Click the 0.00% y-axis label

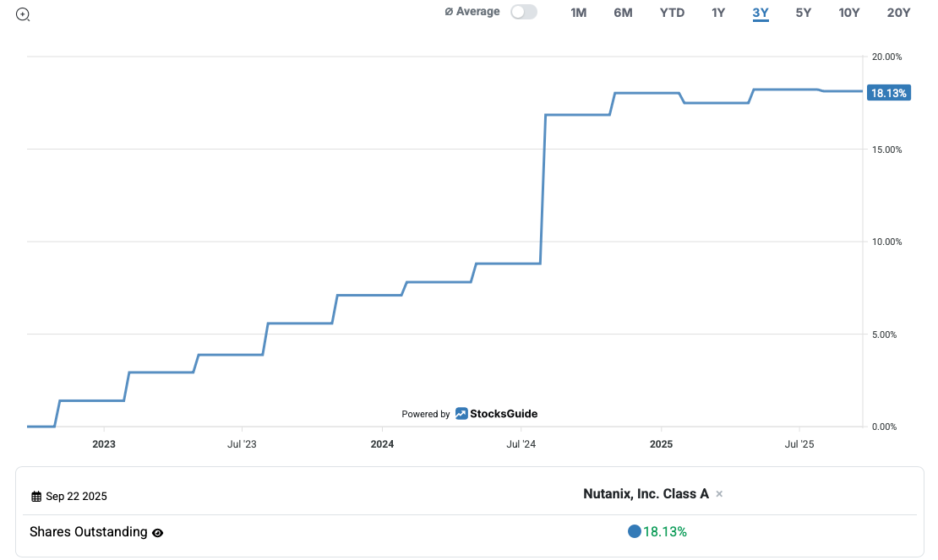click(884, 427)
